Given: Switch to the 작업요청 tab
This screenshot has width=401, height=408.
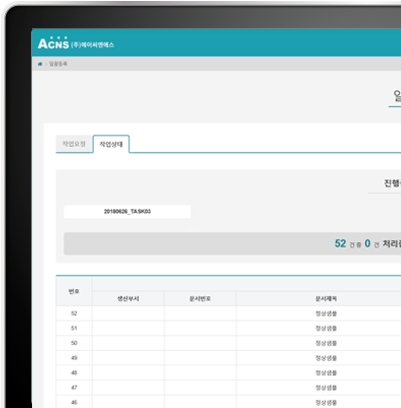Looking at the screenshot, I should click(74, 144).
